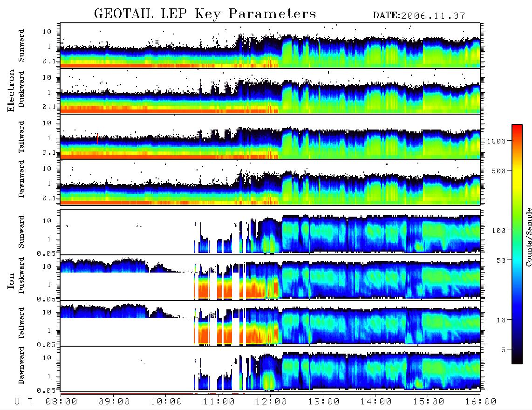Click the rainbow color scale bar
The image size is (532, 410).
point(517,245)
